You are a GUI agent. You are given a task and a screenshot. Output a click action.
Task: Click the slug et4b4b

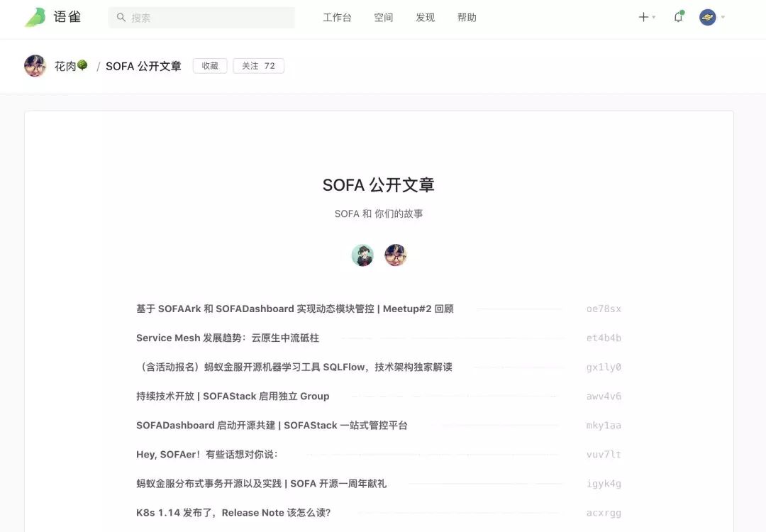604,338
